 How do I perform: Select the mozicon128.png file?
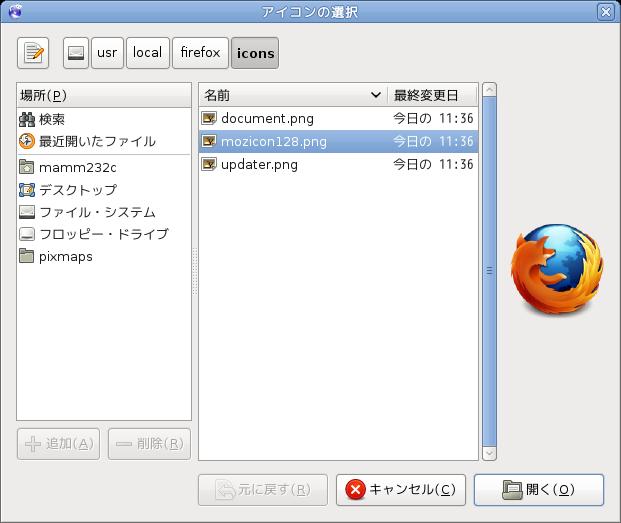click(339, 141)
